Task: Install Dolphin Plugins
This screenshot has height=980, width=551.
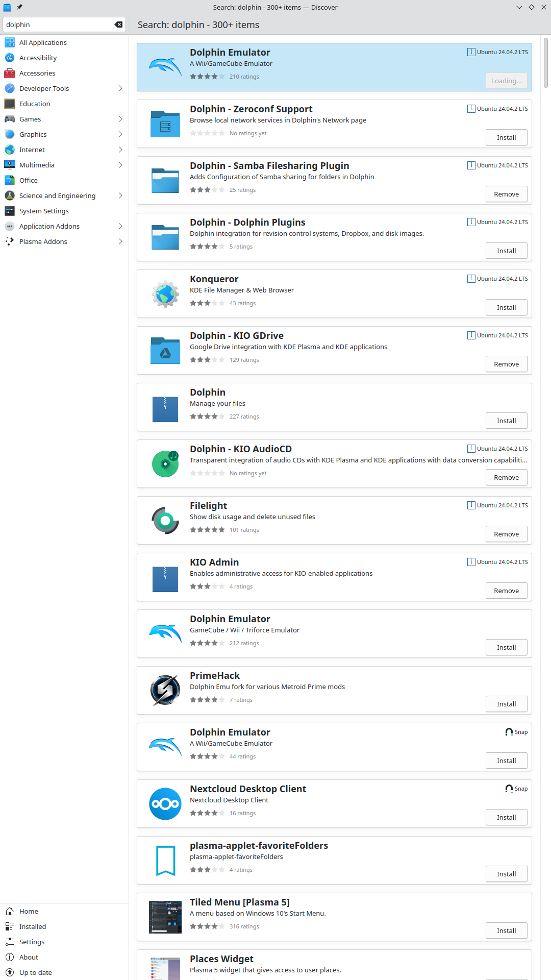Action: point(507,251)
